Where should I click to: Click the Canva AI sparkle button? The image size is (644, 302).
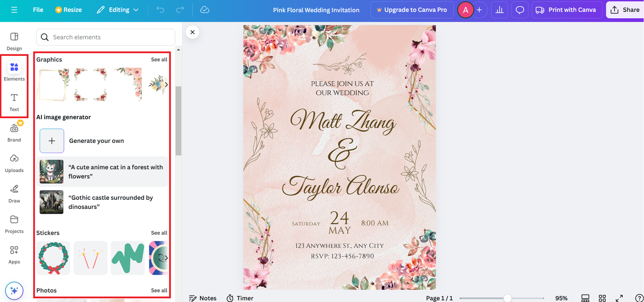14,290
